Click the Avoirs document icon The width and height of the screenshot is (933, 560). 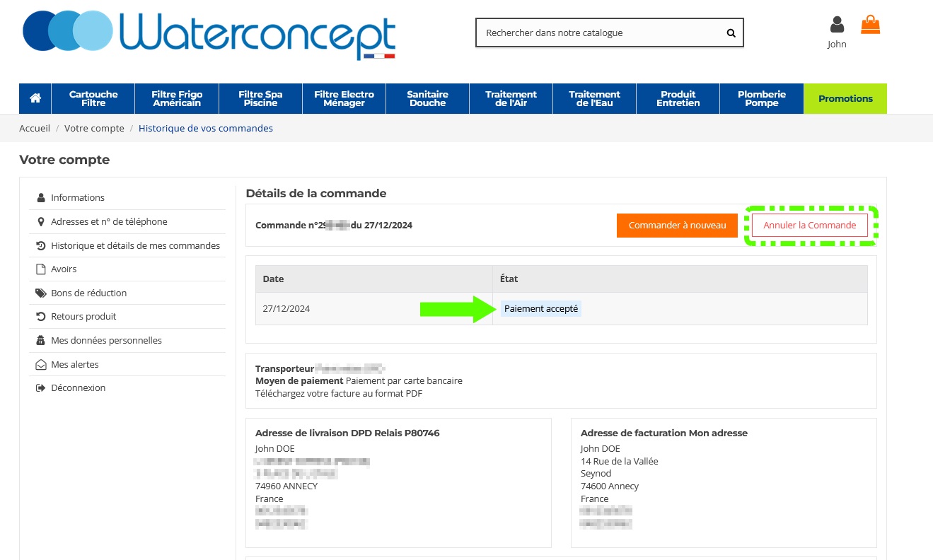[x=41, y=269]
